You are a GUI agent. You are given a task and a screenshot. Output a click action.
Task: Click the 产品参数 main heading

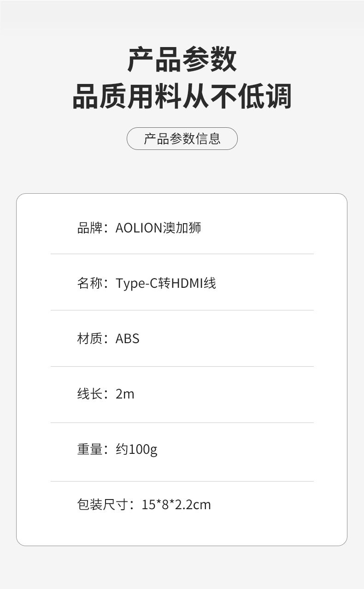[182, 59]
